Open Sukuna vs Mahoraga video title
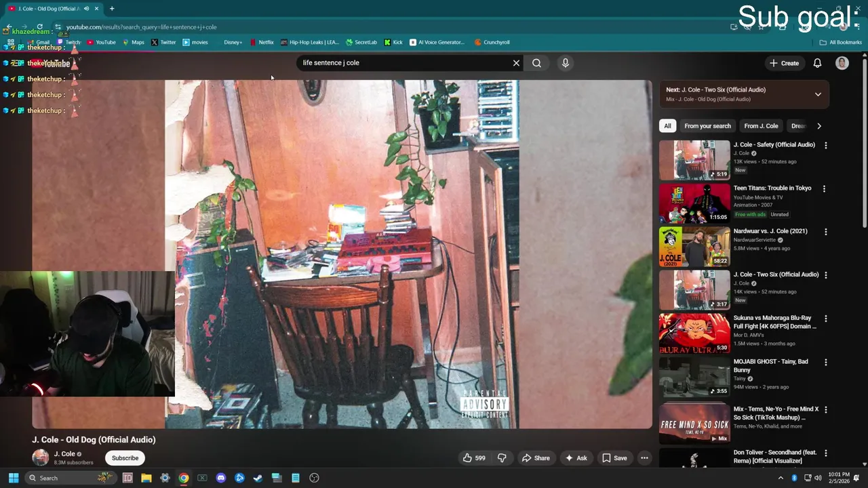Screen dimensions: 868x488 click(x=774, y=322)
